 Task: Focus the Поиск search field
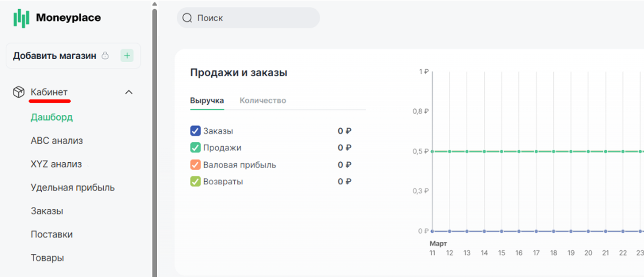tap(248, 18)
